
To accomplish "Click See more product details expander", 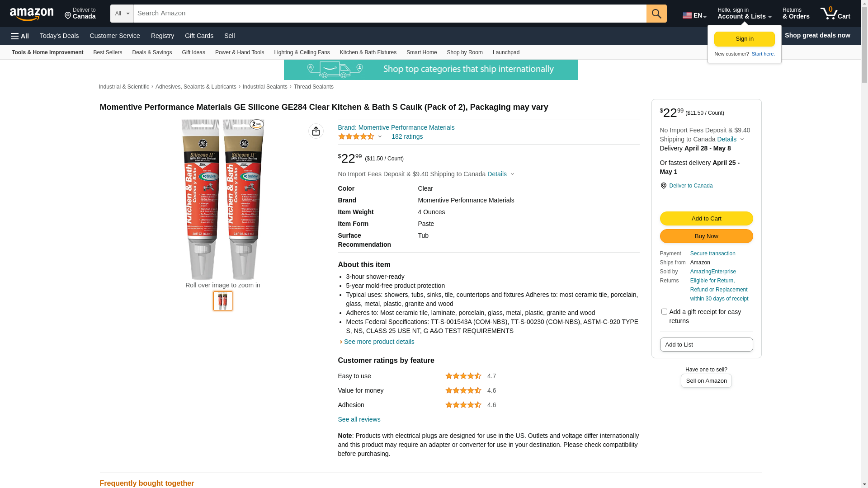I will [x=379, y=342].
